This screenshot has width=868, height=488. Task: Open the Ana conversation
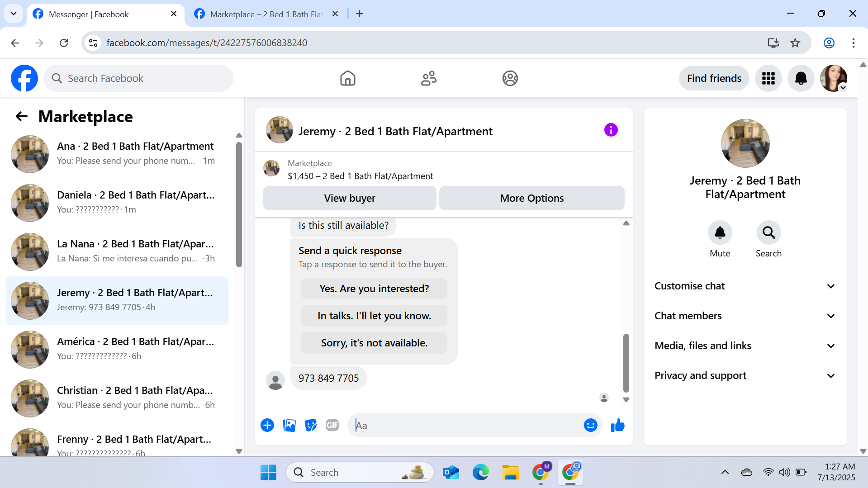(x=117, y=154)
